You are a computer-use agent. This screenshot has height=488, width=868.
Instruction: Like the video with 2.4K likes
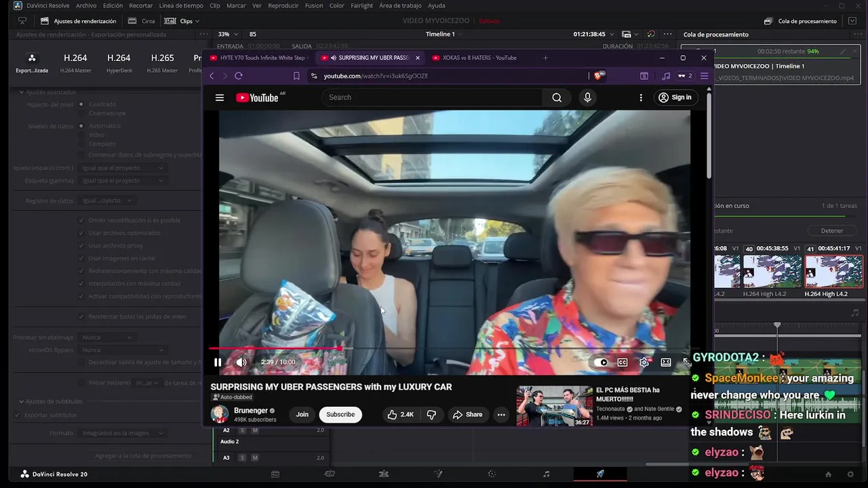tap(400, 415)
